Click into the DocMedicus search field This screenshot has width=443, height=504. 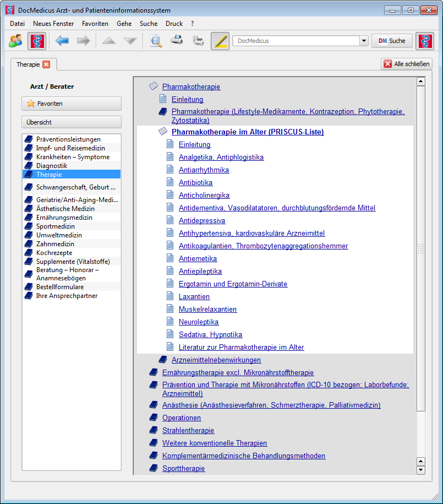click(x=296, y=41)
